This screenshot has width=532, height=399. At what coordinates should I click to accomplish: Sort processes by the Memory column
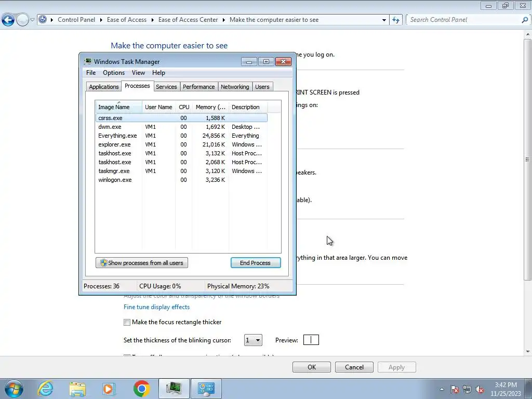[x=210, y=107]
